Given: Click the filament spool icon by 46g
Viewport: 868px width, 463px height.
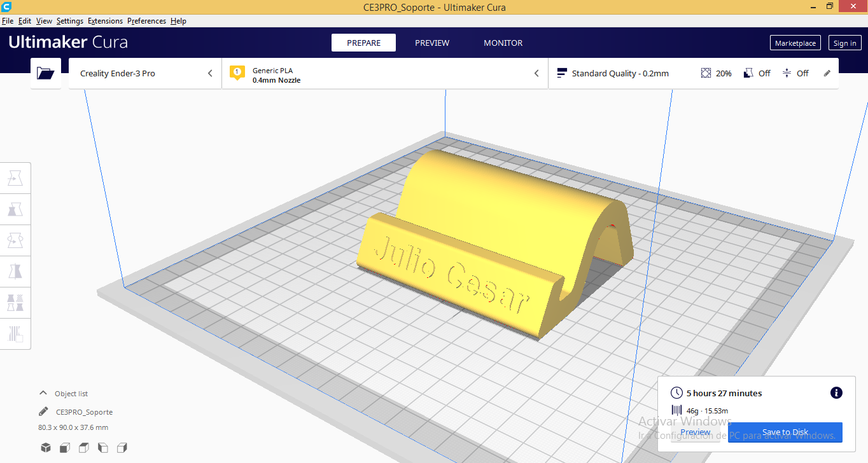Looking at the screenshot, I should [676, 411].
